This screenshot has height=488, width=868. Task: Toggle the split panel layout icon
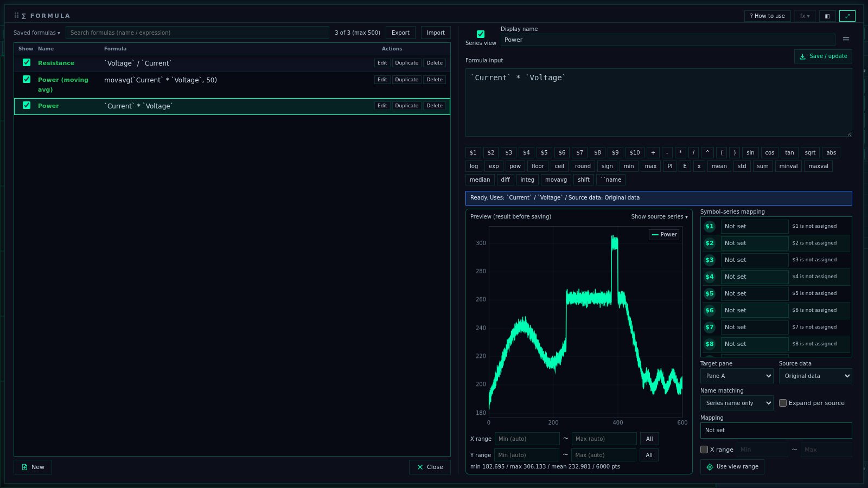827,16
